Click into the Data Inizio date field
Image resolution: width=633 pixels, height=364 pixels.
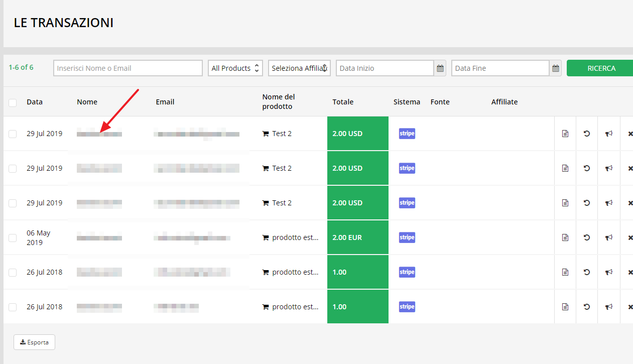pyautogui.click(x=385, y=68)
